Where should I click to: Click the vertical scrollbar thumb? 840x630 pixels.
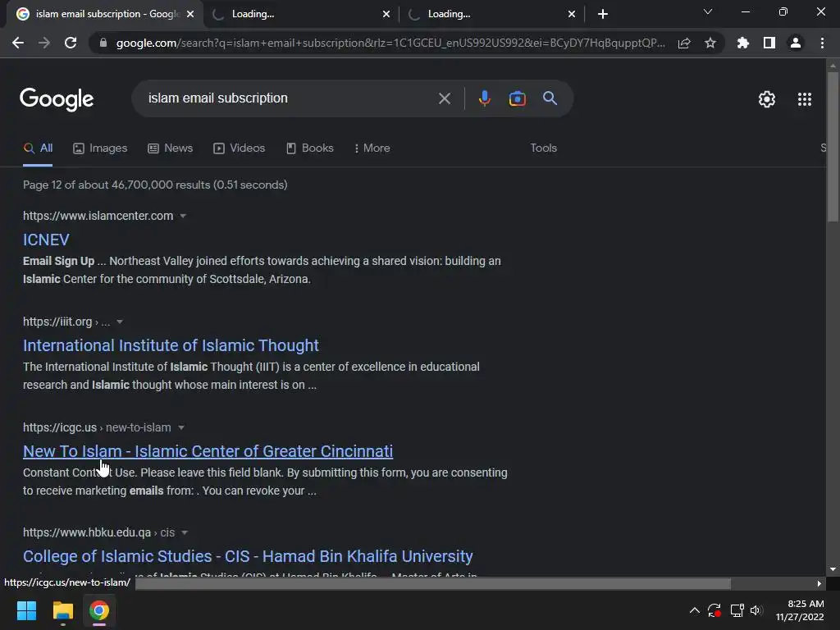point(833,146)
